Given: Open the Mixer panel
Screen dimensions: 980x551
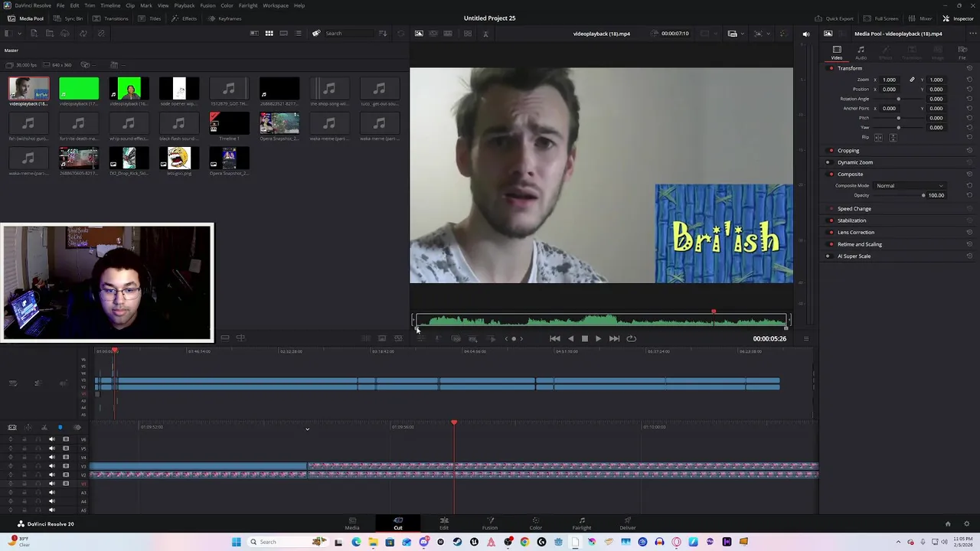Looking at the screenshot, I should tap(921, 18).
